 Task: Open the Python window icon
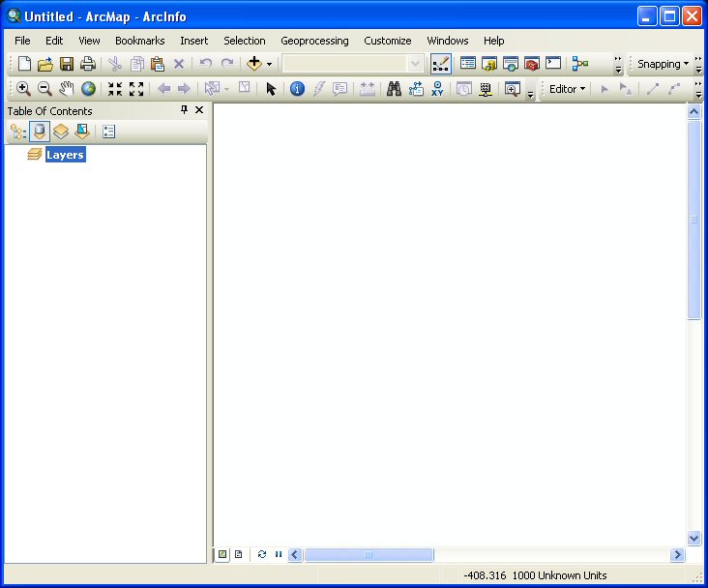point(553,63)
